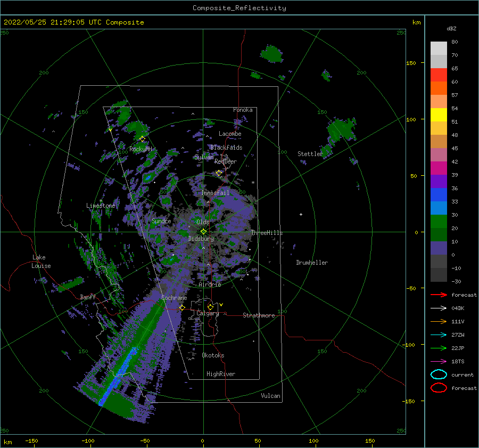Click the white 04DK arrow icon
479x448 pixels.
point(439,308)
